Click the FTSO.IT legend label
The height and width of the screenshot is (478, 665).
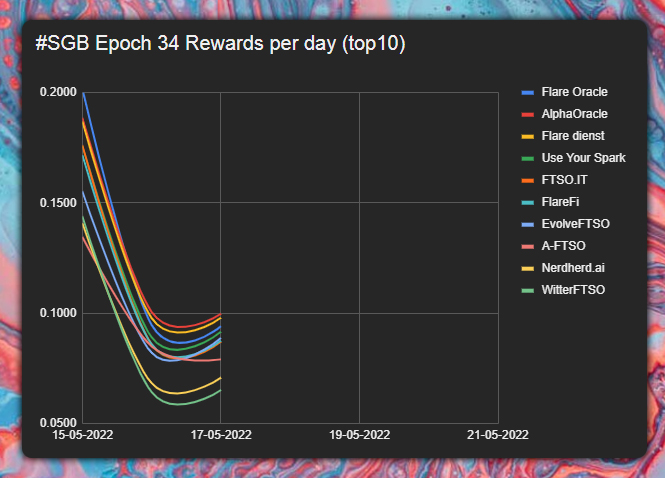(564, 180)
